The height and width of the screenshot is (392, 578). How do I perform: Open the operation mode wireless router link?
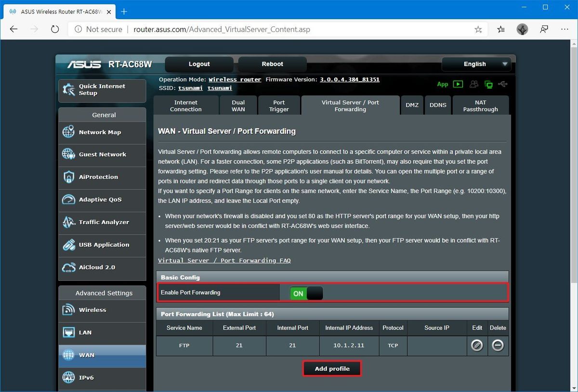pyautogui.click(x=235, y=79)
